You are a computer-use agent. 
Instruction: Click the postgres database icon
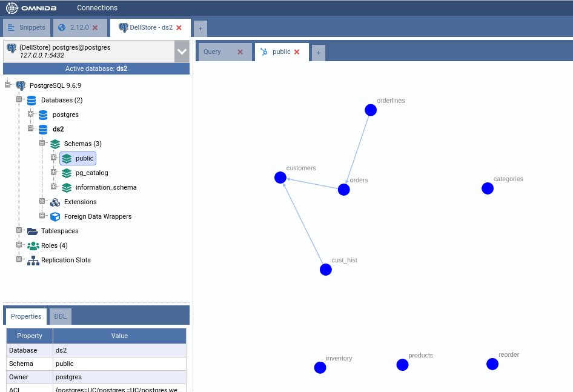click(x=43, y=115)
